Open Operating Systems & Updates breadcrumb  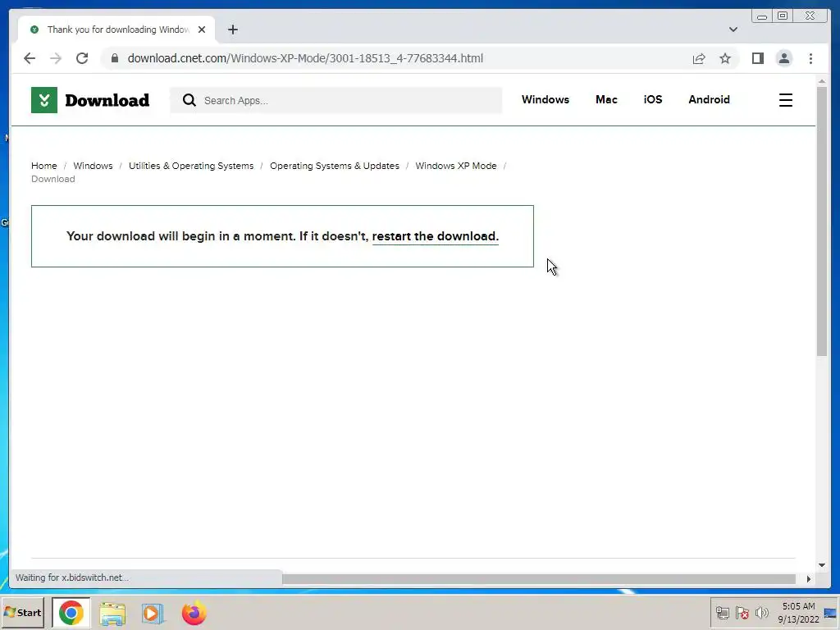335,166
